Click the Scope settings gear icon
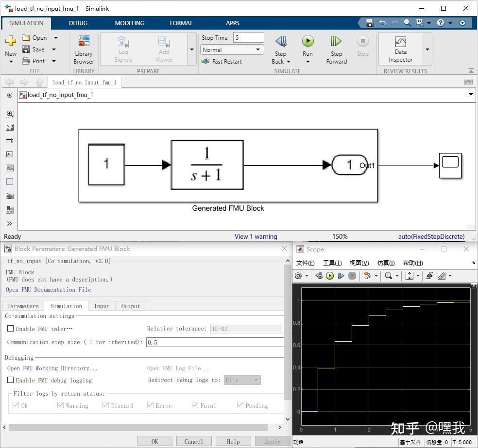Viewport: 478px width, 448px height. (298, 276)
